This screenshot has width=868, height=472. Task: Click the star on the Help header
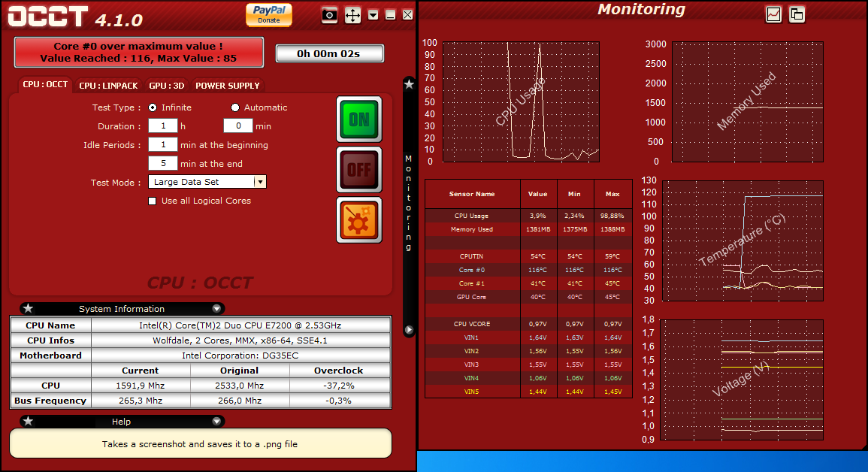click(29, 422)
